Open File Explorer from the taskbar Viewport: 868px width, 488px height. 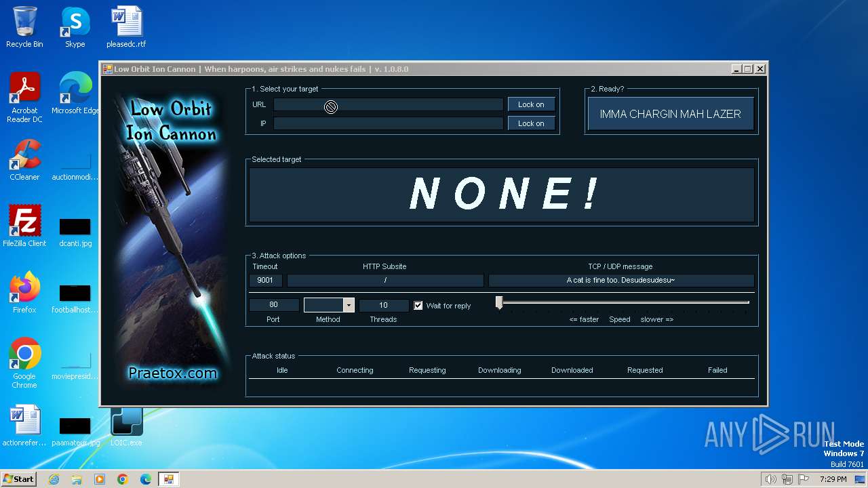click(77, 479)
